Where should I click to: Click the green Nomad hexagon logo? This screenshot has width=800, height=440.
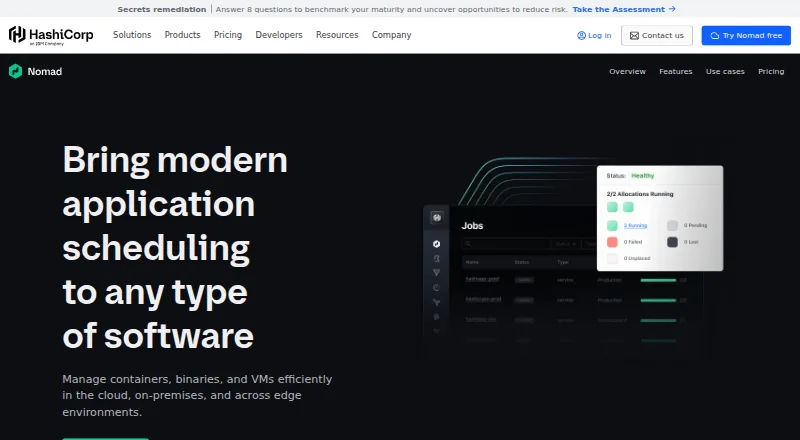tap(15, 71)
